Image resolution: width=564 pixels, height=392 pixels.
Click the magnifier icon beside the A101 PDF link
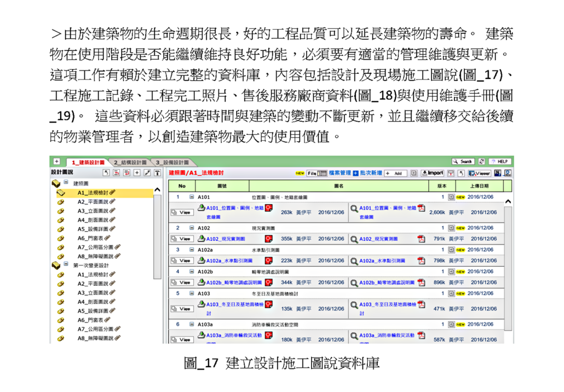pyautogui.click(x=354, y=208)
